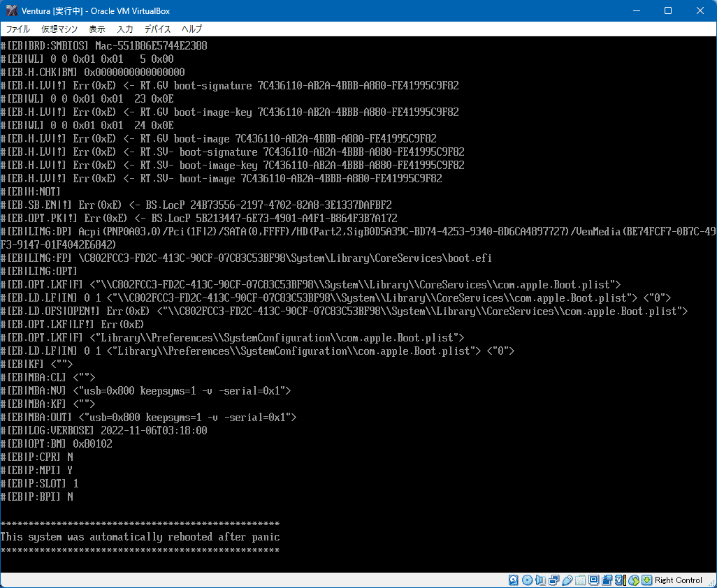Open the 入力 menu
Viewport: 717px width, 588px height.
pyautogui.click(x=125, y=29)
